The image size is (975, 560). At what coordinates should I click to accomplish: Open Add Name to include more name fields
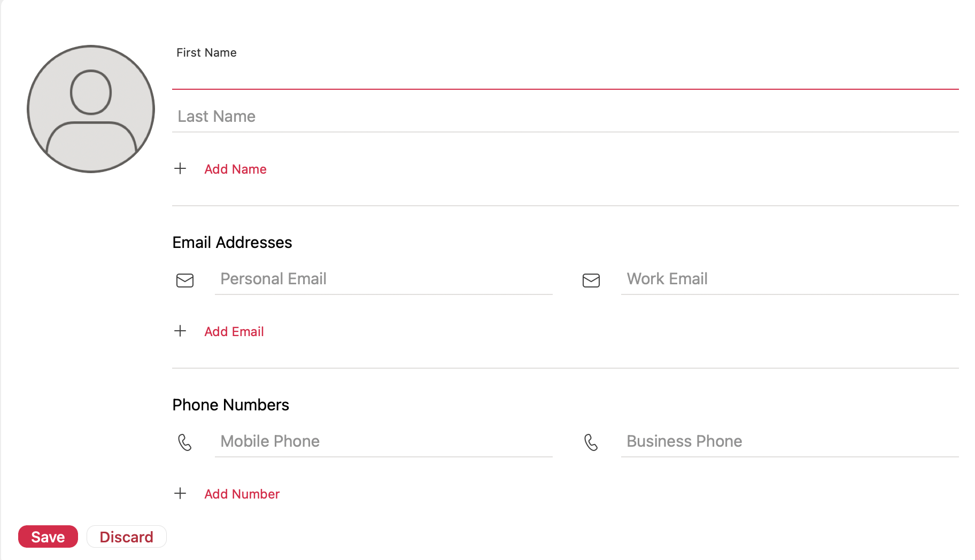235,169
